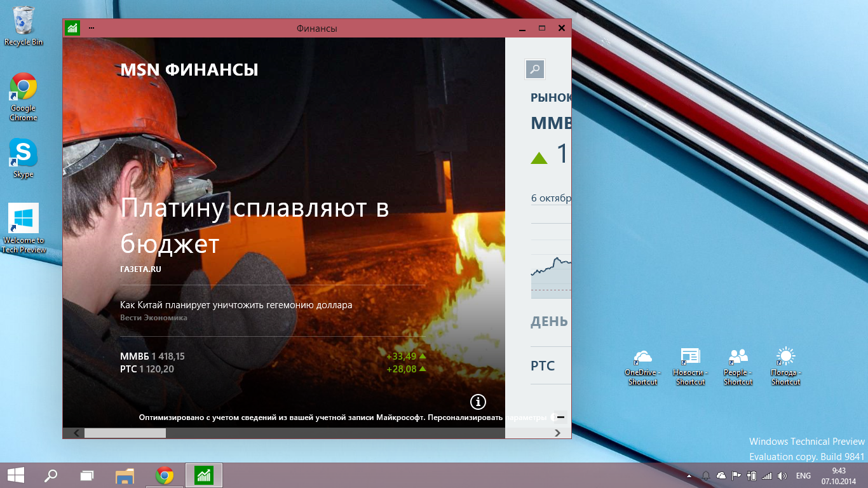
Task: Open Task View from the taskbar
Action: click(87, 475)
